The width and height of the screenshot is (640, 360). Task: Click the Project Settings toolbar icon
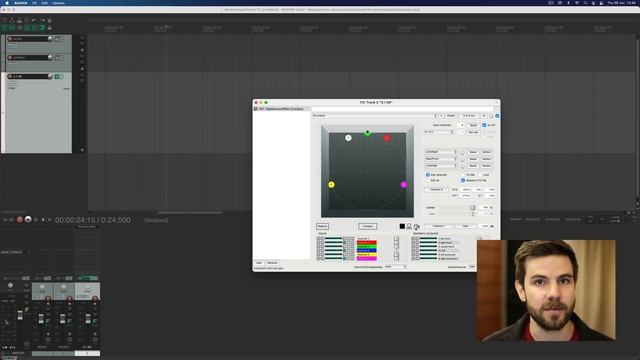point(27,20)
